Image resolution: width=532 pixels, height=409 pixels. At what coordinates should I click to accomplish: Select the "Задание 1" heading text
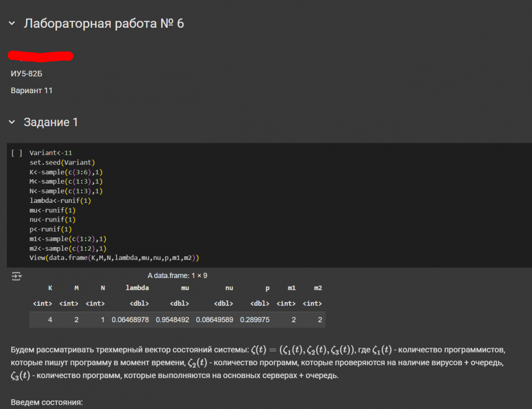click(51, 122)
